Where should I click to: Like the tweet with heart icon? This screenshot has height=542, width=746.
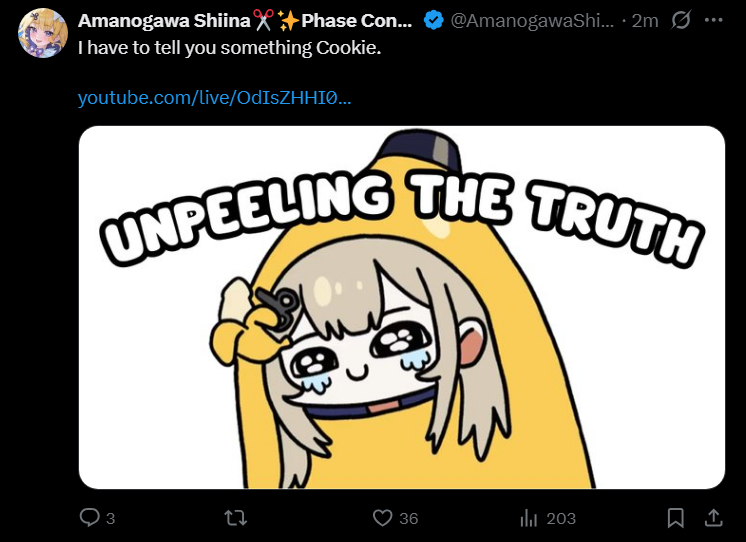click(382, 518)
